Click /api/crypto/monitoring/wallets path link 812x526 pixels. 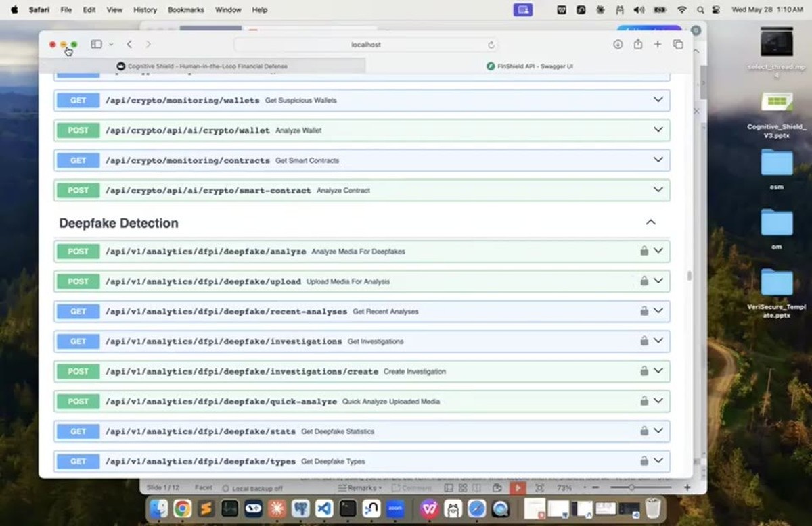click(182, 100)
